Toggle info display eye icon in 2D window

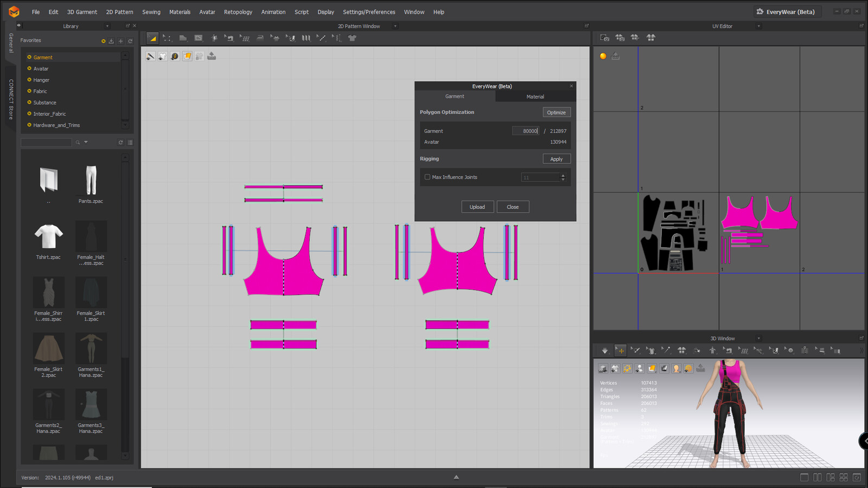[x=175, y=56]
